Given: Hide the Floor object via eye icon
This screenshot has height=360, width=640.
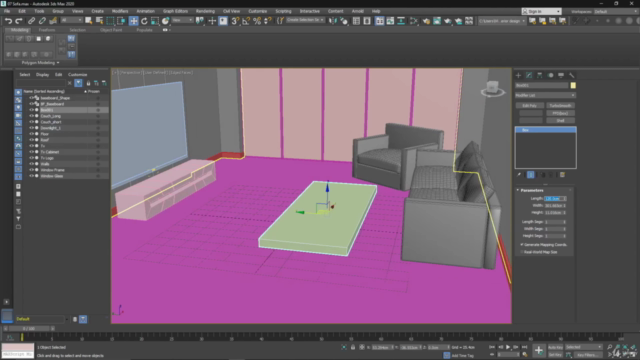Looking at the screenshot, I should tap(31, 134).
